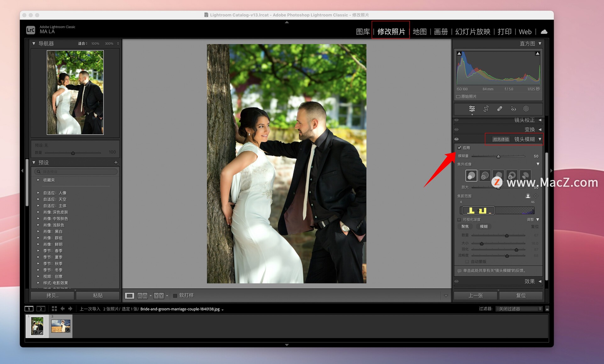Collapse the 镜头模糊 panel disclosure triangle

(x=540, y=139)
